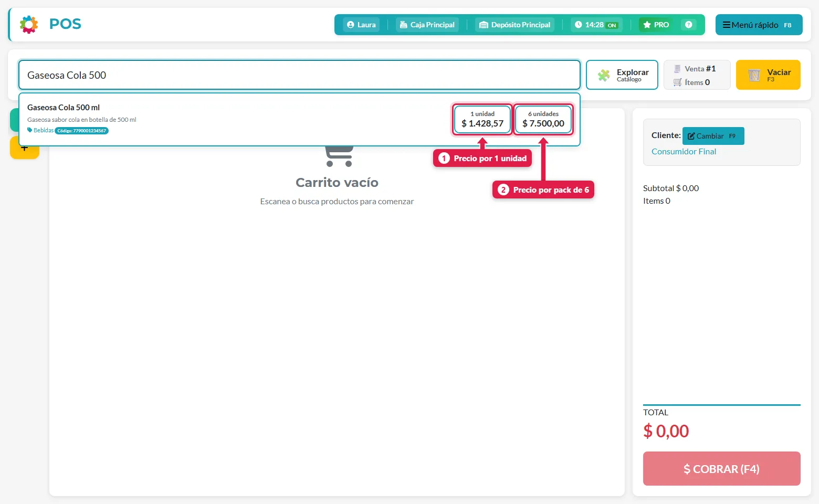Open the help question mark icon
The height and width of the screenshot is (504, 819).
[x=688, y=25]
